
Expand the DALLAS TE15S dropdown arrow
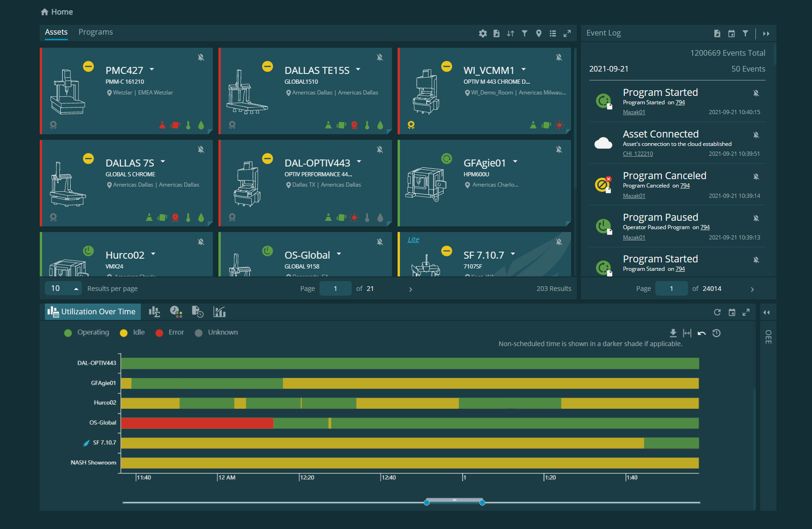(x=358, y=69)
